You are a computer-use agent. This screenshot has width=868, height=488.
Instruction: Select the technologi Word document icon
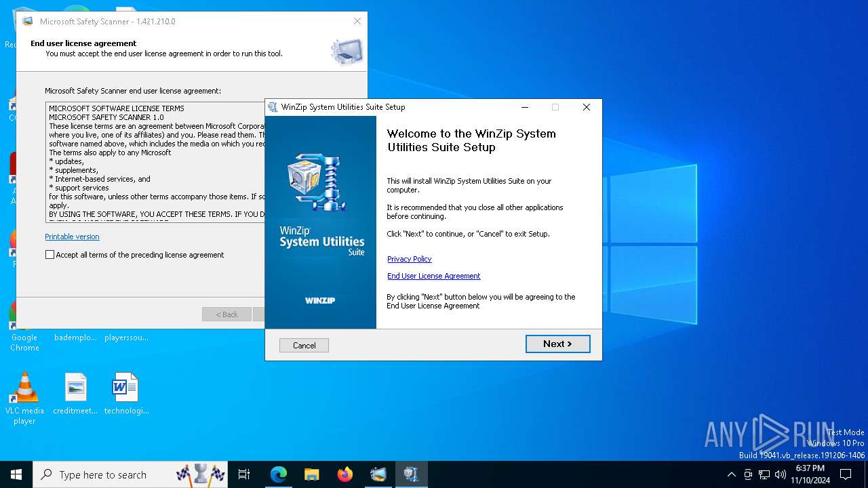(126, 394)
